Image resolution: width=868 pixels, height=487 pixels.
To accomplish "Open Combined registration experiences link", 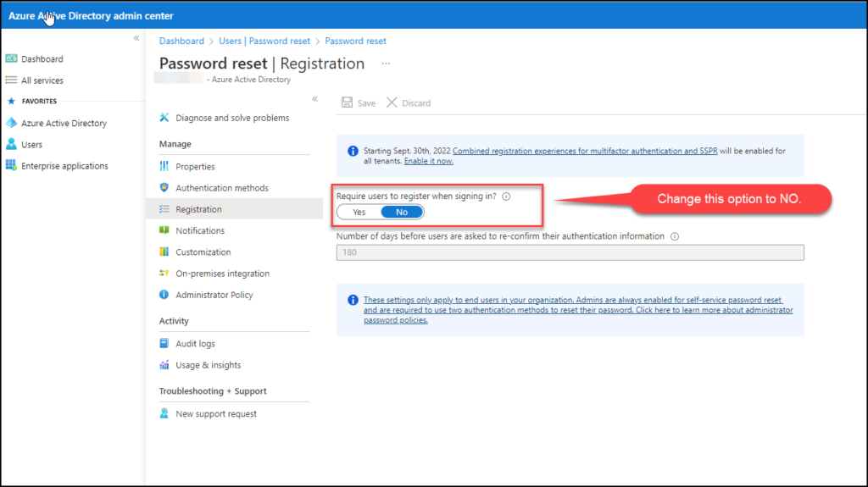I will tap(585, 151).
